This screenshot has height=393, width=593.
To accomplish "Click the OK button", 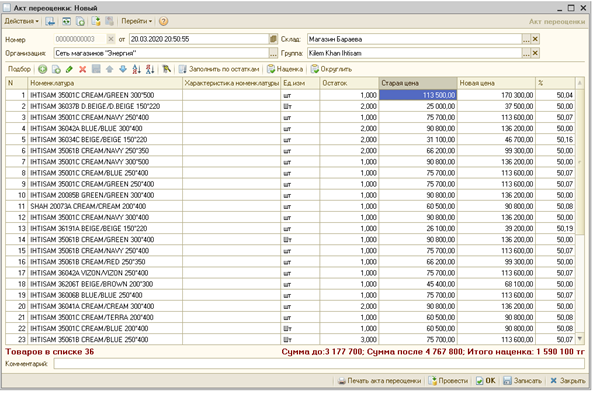I will [x=486, y=381].
